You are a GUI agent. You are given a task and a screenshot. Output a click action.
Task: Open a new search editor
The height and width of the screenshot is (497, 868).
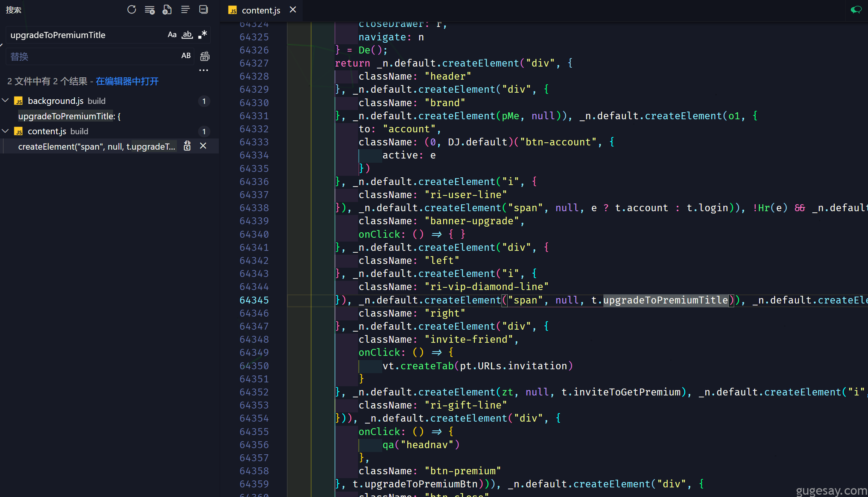[167, 10]
